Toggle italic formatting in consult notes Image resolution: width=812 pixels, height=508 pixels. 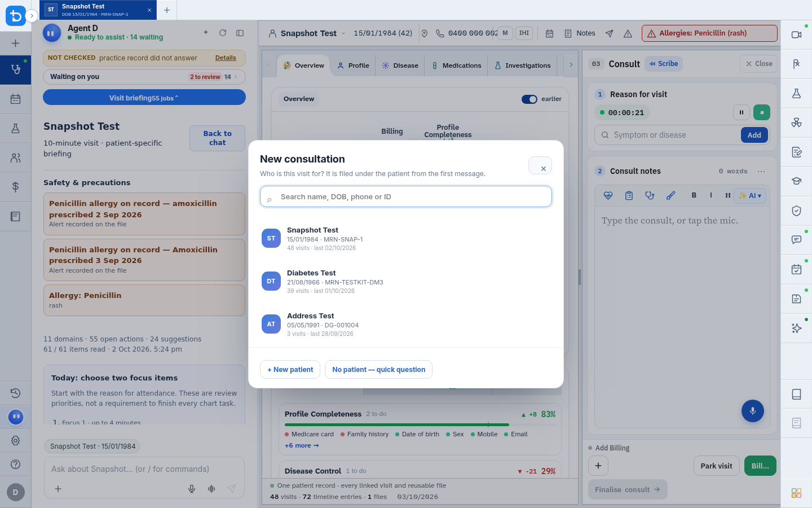pos(711,195)
